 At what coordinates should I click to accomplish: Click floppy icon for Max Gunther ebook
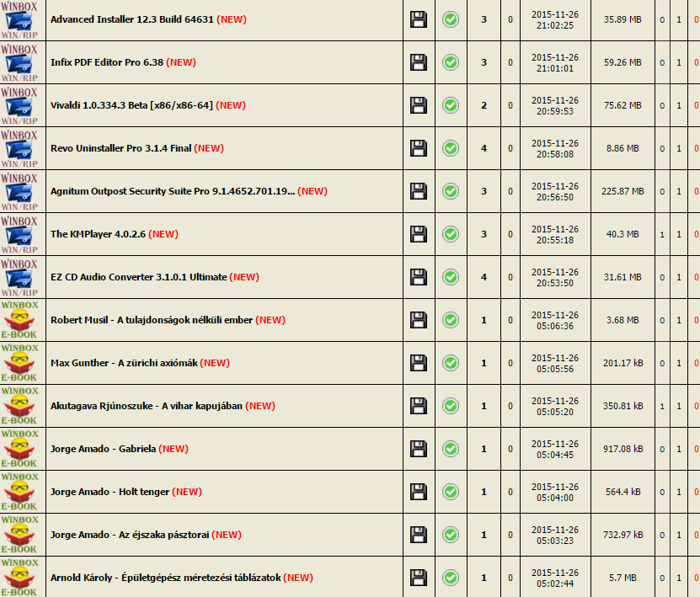pos(419,363)
